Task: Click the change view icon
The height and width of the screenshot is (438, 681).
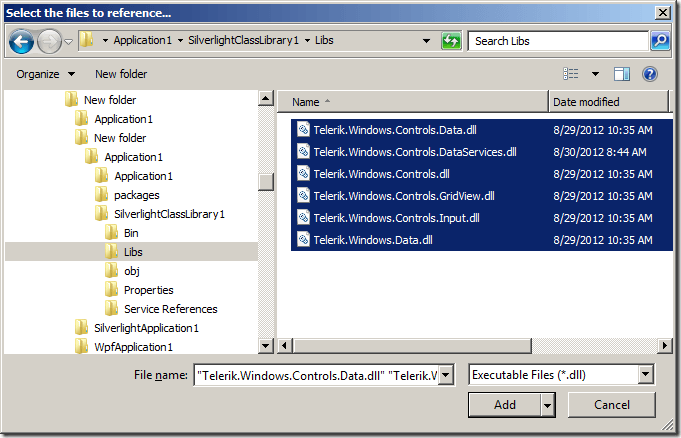Action: 572,74
